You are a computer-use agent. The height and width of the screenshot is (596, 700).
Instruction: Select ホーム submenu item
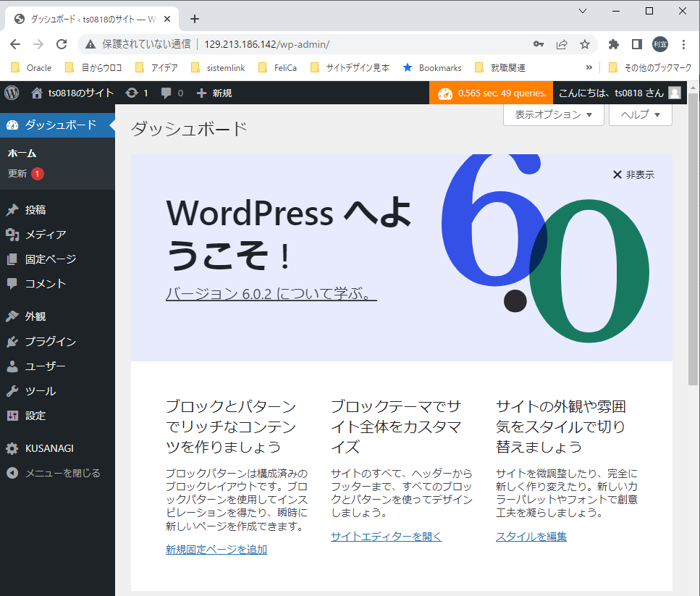(22, 153)
